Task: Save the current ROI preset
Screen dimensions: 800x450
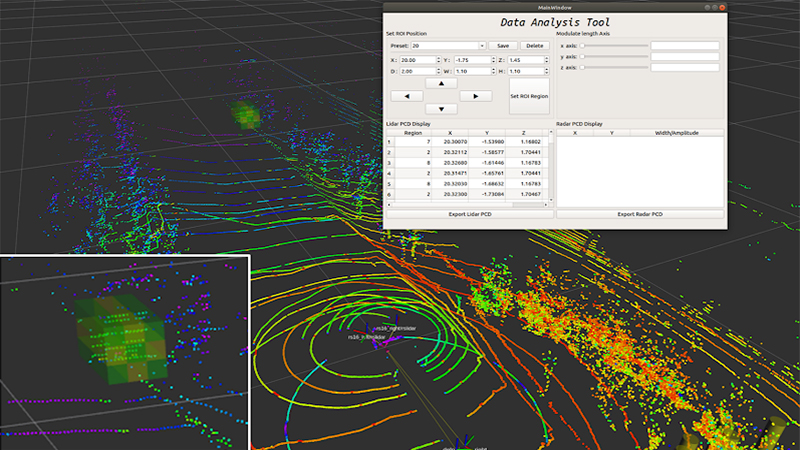Action: click(x=503, y=46)
